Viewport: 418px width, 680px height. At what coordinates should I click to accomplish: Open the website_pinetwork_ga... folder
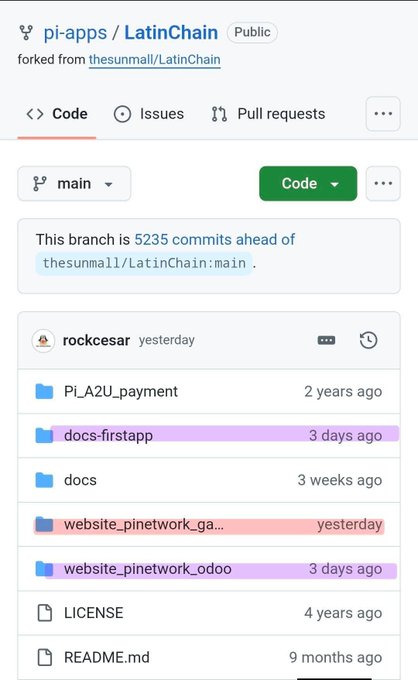pos(144,525)
